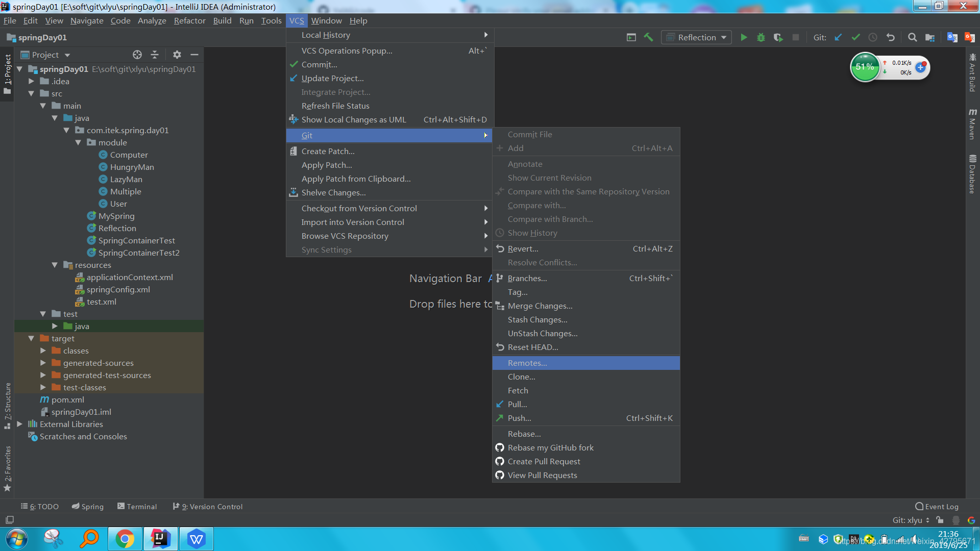Click the Build hammer icon
The width and height of the screenshot is (980, 551).
tap(648, 37)
